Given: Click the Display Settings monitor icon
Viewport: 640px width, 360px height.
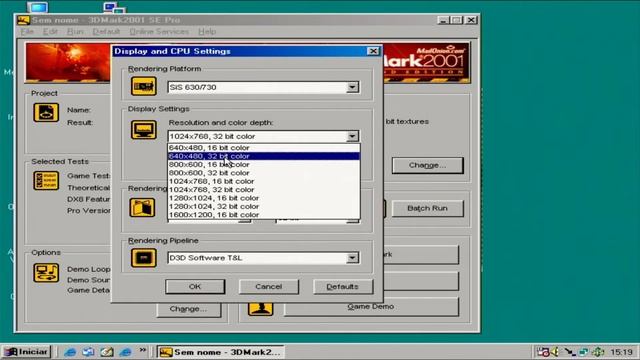Looking at the screenshot, I should [144, 130].
